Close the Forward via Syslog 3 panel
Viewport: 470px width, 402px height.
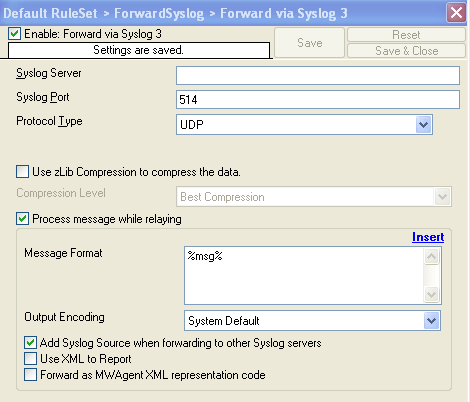456,13
